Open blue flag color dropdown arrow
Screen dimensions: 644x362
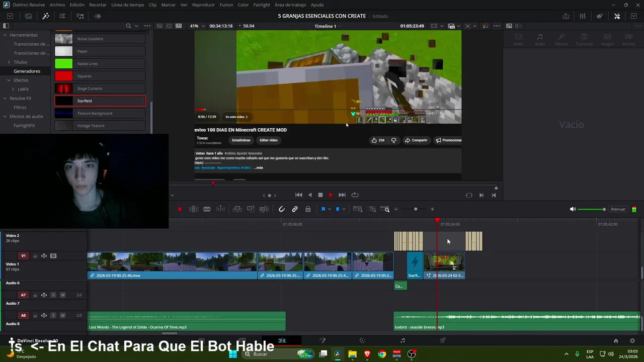(330, 209)
